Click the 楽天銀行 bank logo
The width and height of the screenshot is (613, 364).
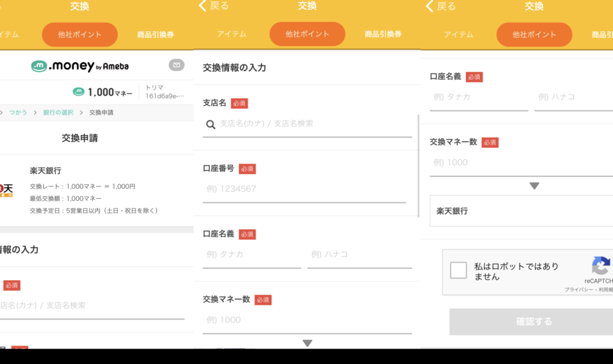6,190
